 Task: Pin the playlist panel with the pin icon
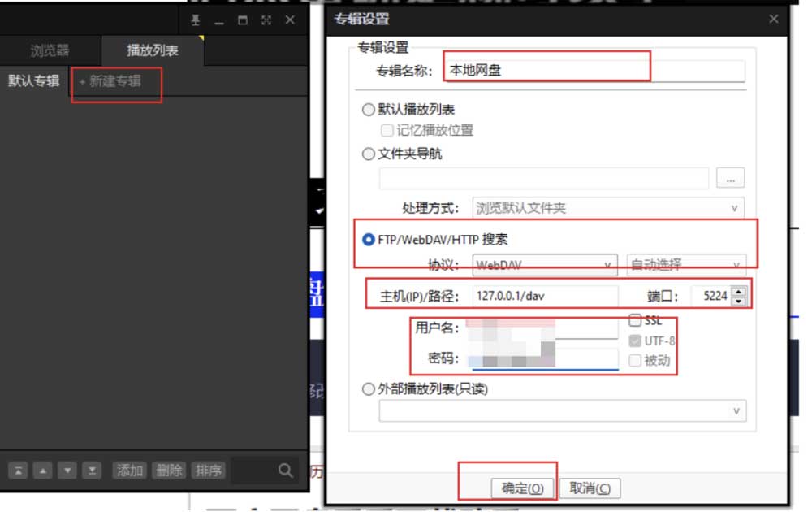(x=195, y=20)
